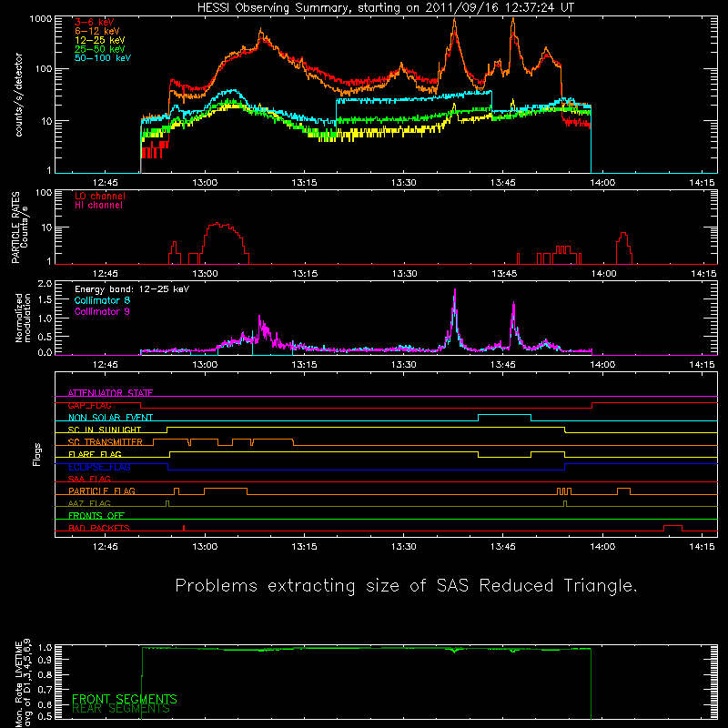Select the '12-25 keV' yellow legend label
Image resolution: width=728 pixels, height=728 pixels.
click(x=100, y=40)
